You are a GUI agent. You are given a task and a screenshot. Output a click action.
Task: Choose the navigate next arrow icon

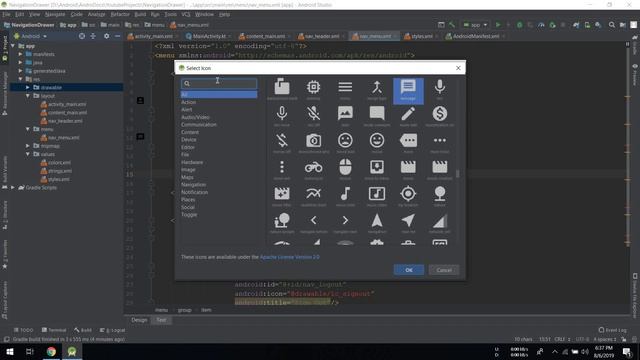point(345,220)
